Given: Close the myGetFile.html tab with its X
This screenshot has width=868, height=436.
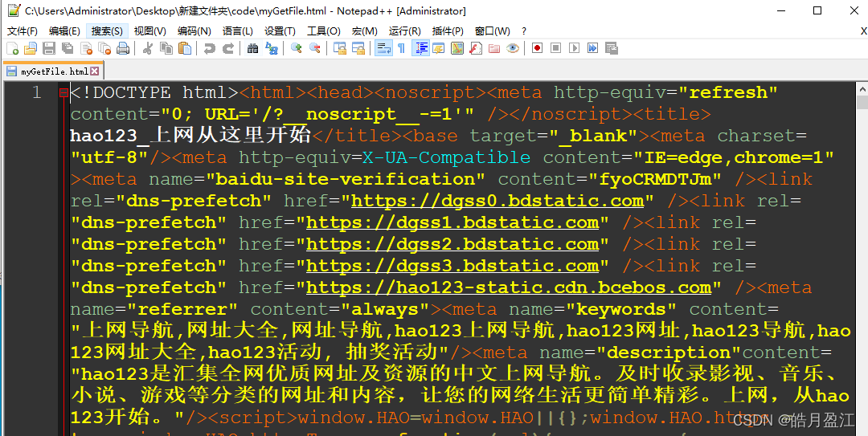Looking at the screenshot, I should tap(95, 71).
